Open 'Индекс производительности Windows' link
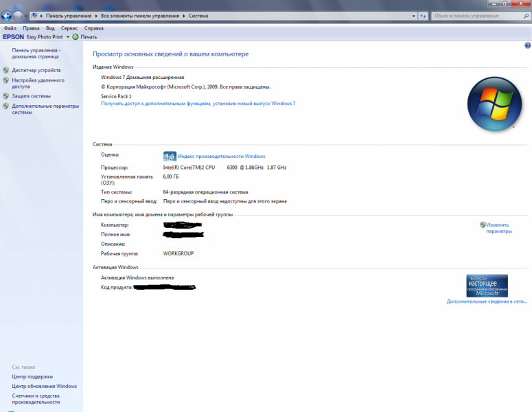The image size is (532, 412). pos(221,156)
